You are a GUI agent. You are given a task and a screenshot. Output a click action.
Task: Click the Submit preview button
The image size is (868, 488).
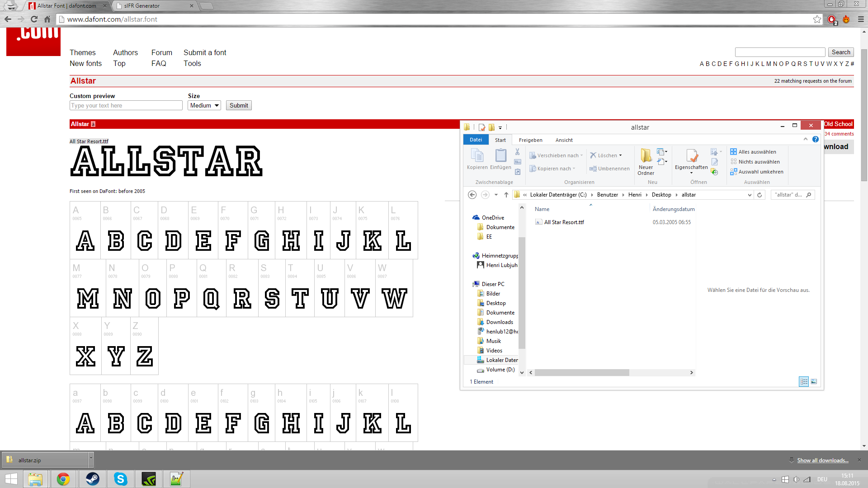click(239, 105)
